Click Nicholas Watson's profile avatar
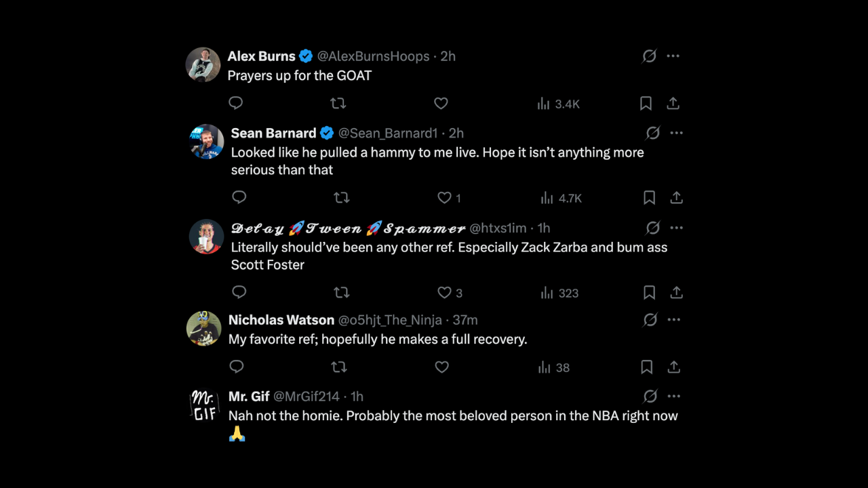 (203, 328)
